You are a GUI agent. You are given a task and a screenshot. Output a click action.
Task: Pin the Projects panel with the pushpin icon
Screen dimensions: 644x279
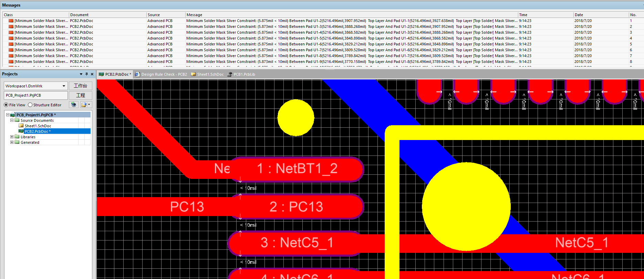coord(86,74)
